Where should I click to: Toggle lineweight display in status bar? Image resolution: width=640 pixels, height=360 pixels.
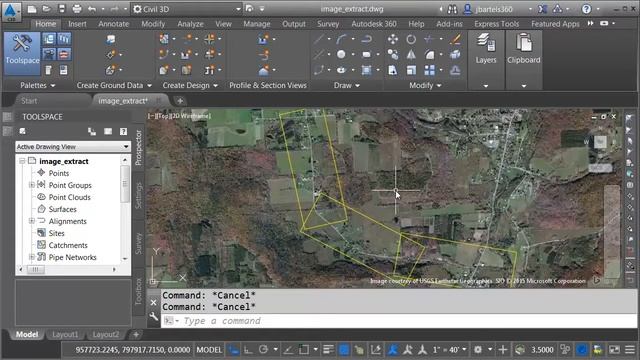pos(329,350)
